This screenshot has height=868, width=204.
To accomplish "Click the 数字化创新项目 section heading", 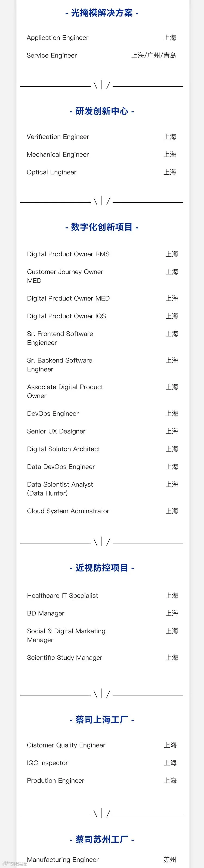I will 102,227.
